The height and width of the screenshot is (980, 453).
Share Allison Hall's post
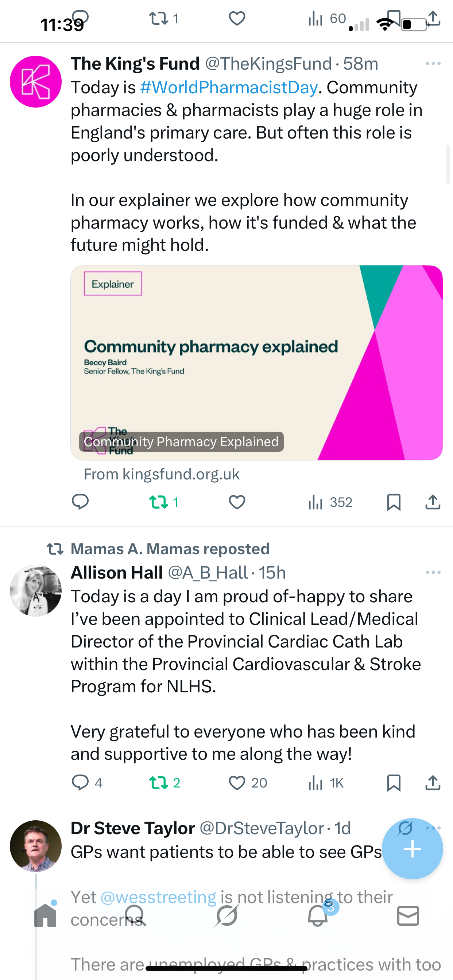(433, 782)
